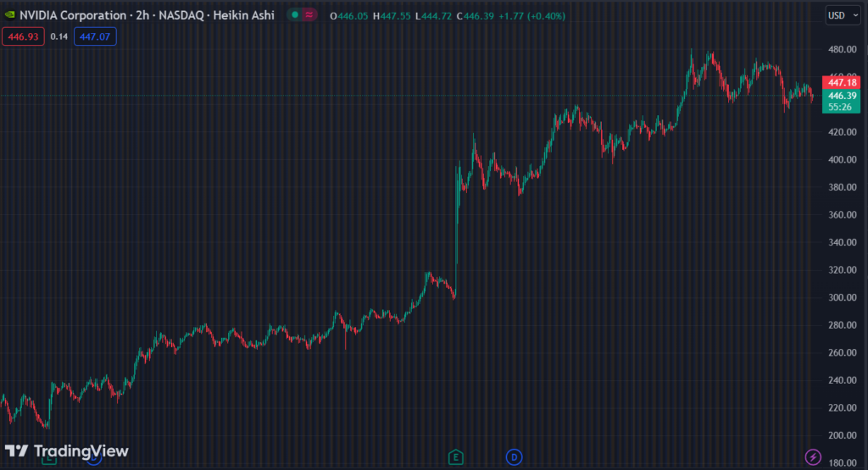868x470 pixels.
Task: Click the pink approximate-sign data icon
Action: pyautogui.click(x=309, y=15)
